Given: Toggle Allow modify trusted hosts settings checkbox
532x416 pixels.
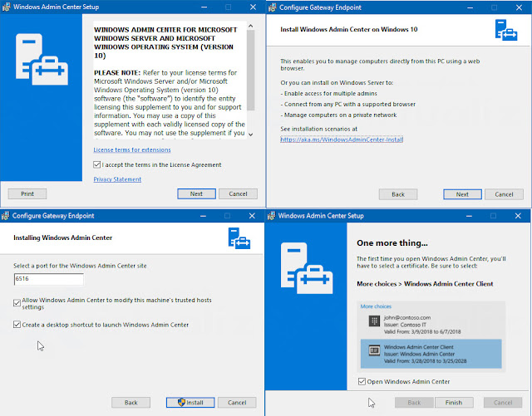Looking at the screenshot, I should (x=17, y=303).
